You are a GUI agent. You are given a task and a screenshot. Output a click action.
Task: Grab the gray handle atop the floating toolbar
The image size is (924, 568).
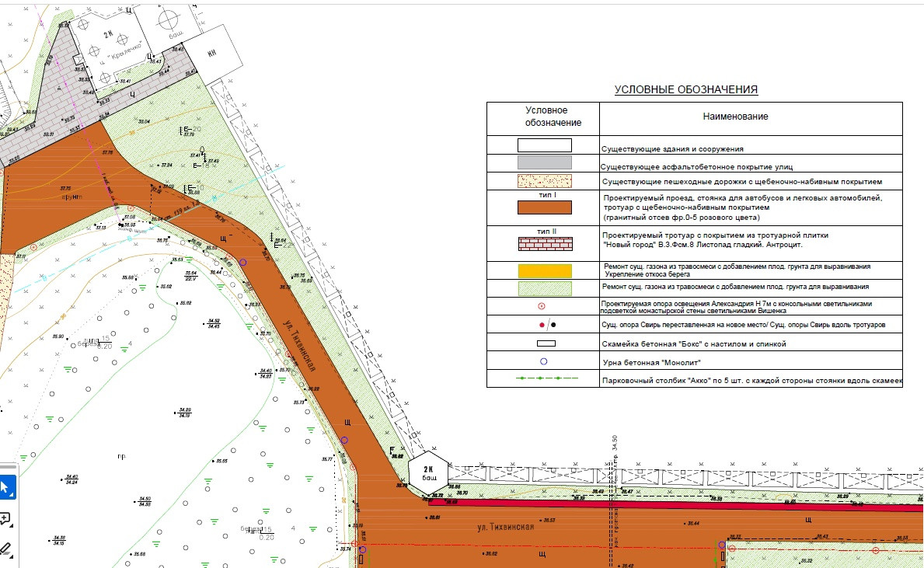click(9, 466)
